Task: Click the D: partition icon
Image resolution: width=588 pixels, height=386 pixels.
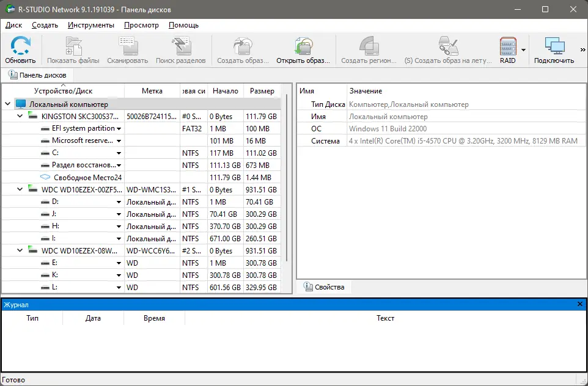Action: tap(45, 202)
